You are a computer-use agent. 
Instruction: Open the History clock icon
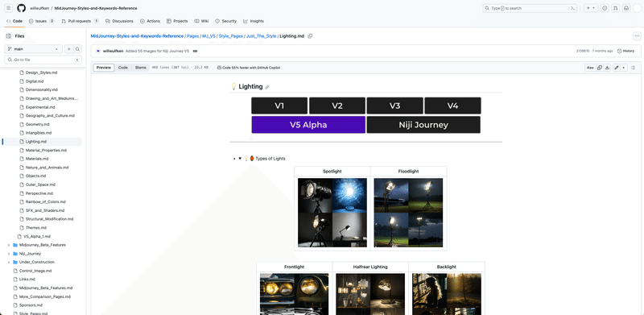coord(619,51)
